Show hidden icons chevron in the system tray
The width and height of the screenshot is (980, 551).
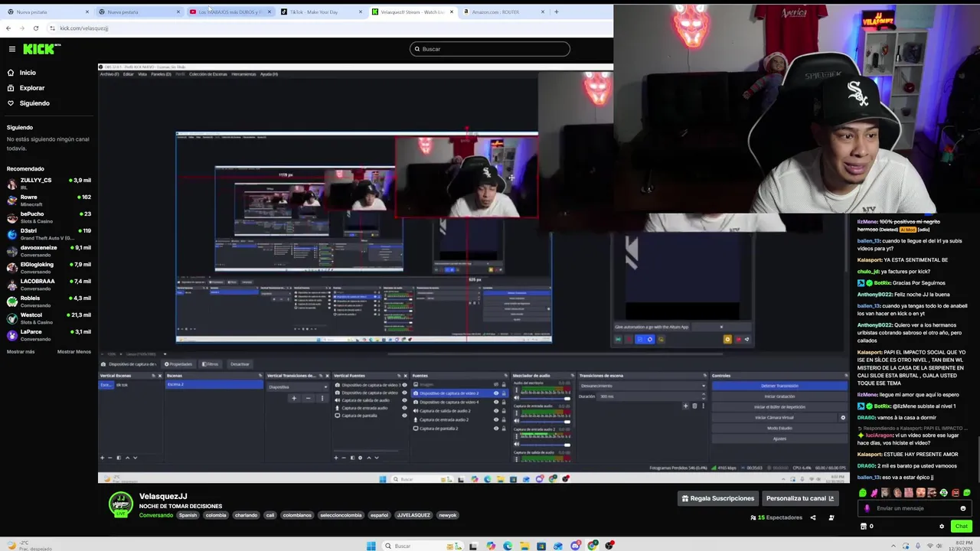click(x=893, y=546)
